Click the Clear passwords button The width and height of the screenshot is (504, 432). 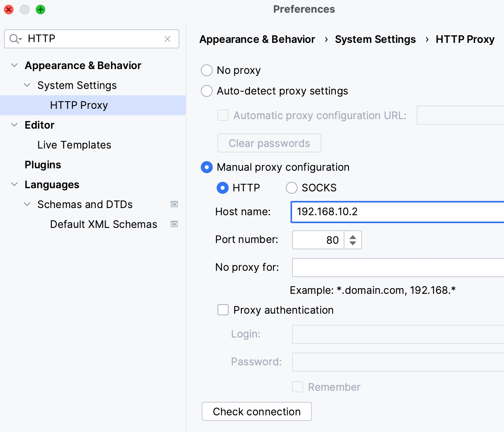coord(269,143)
